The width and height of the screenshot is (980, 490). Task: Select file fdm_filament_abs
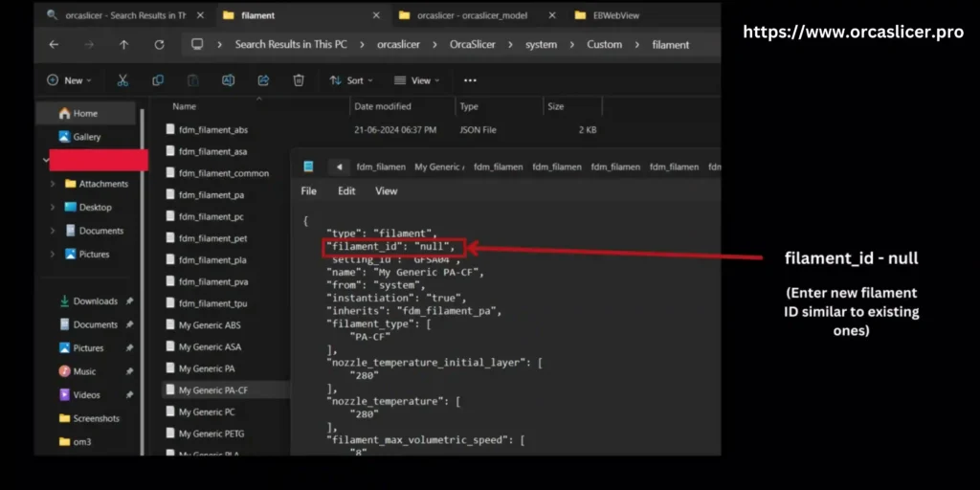213,130
